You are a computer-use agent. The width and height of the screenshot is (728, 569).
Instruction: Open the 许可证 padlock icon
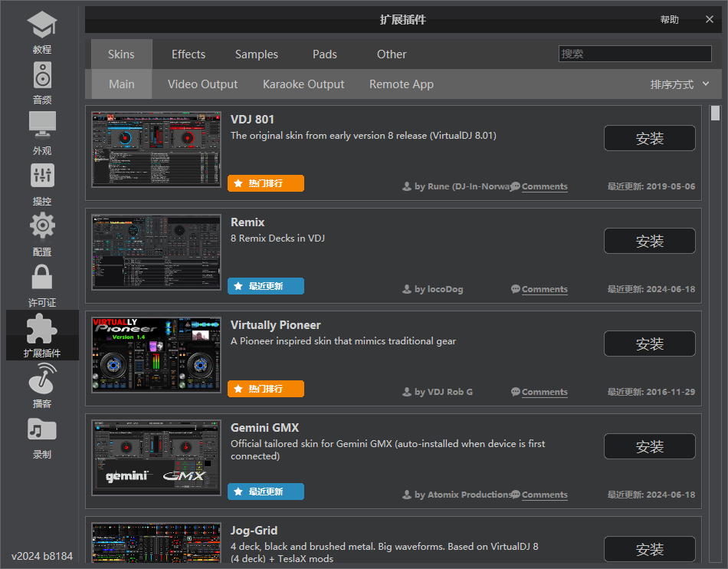(42, 278)
